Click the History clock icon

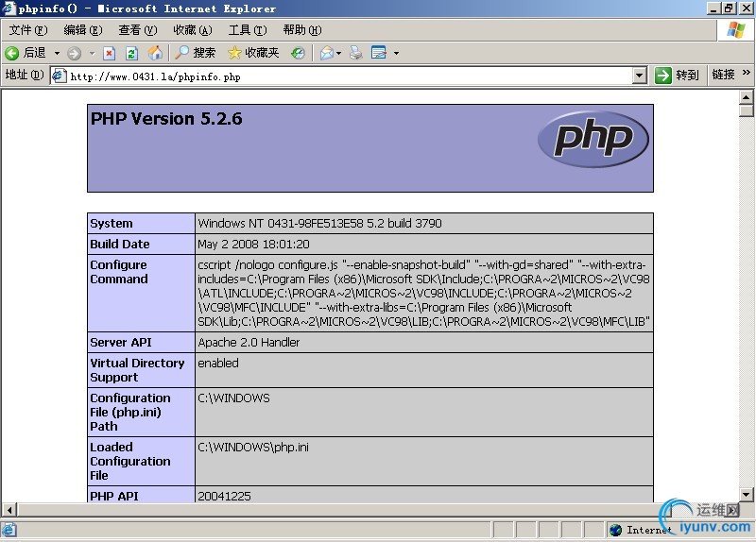point(298,53)
